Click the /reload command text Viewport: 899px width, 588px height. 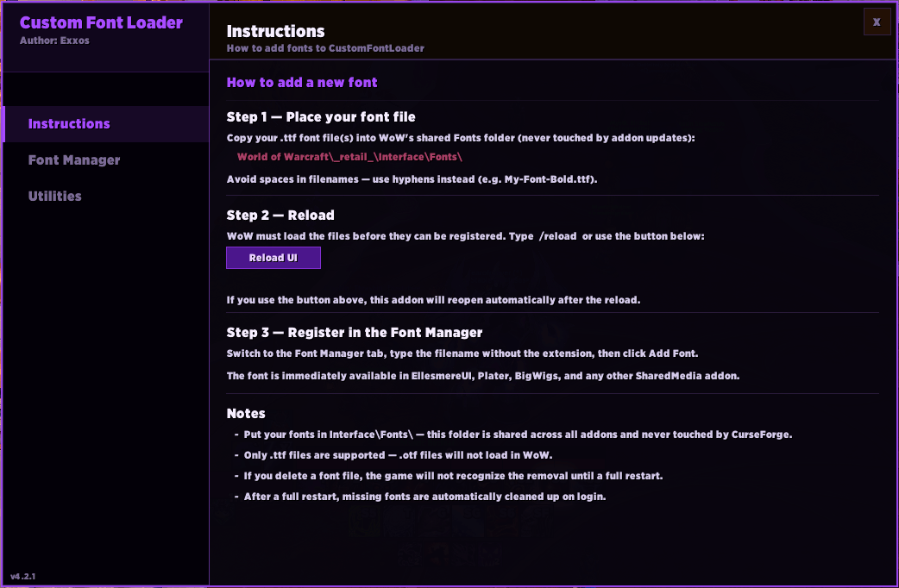pos(558,236)
